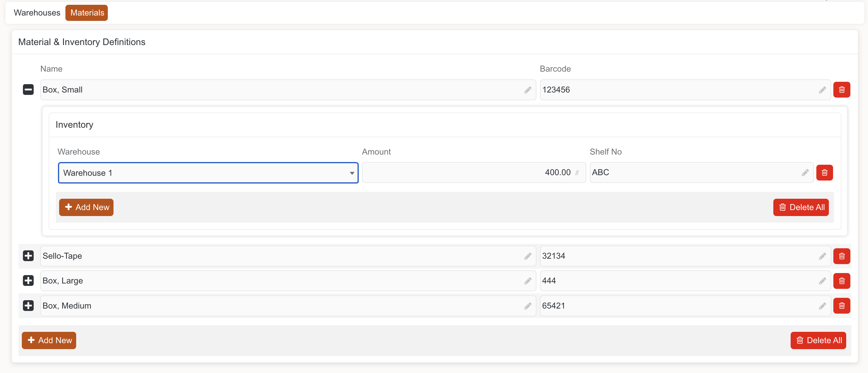Collapse the Box, Small inventory section
868x373 pixels.
click(28, 90)
